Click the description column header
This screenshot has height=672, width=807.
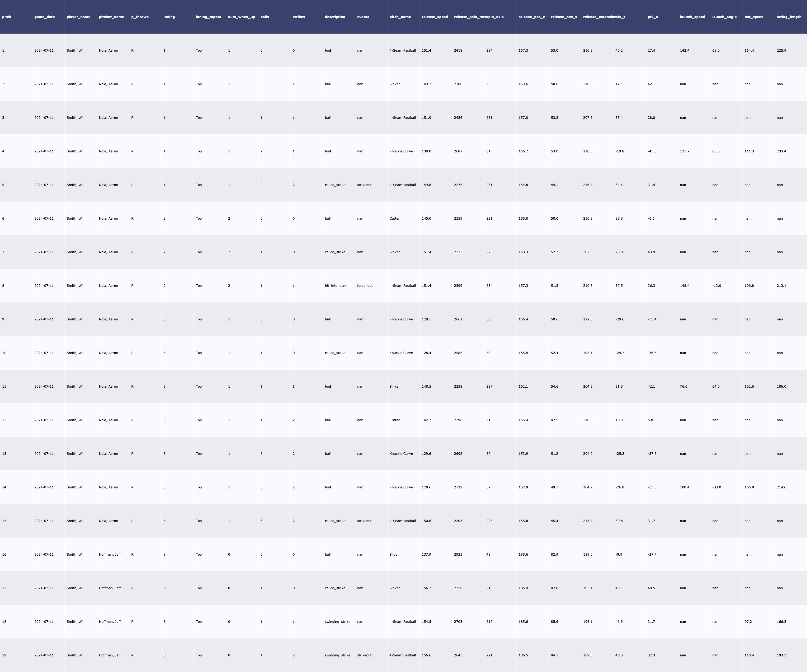(x=335, y=17)
